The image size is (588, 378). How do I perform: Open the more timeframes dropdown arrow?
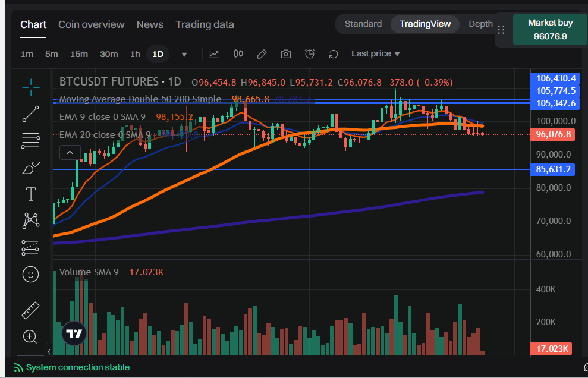184,55
